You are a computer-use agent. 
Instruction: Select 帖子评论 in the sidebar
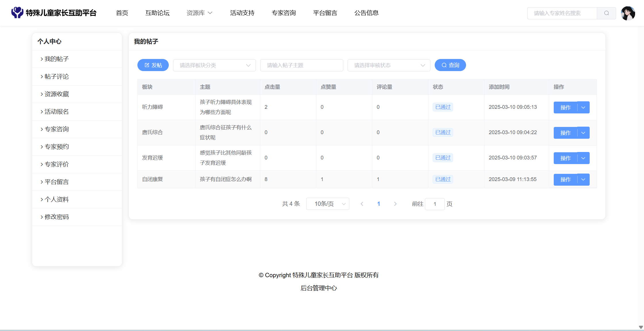pyautogui.click(x=57, y=77)
